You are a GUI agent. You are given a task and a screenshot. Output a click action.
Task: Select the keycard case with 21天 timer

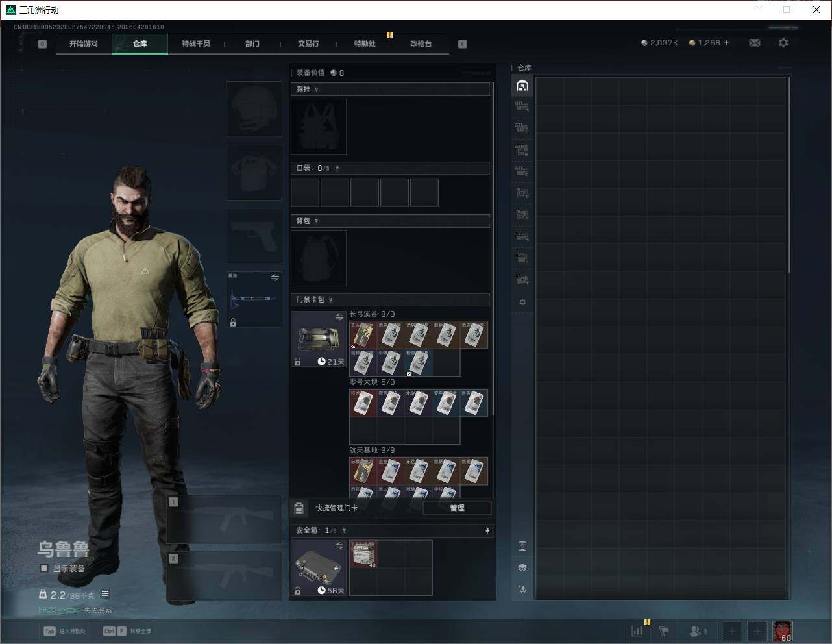pos(319,340)
